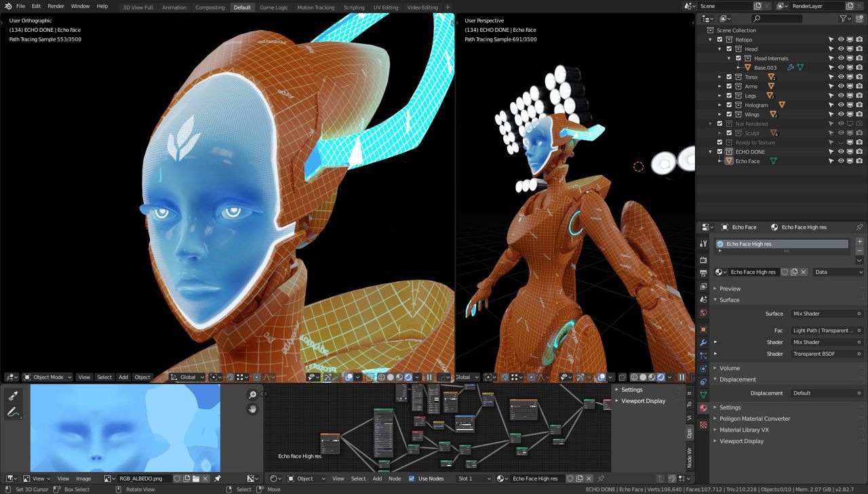
Task: Disable rendering for Wings collection camera icon
Action: pyautogui.click(x=859, y=115)
